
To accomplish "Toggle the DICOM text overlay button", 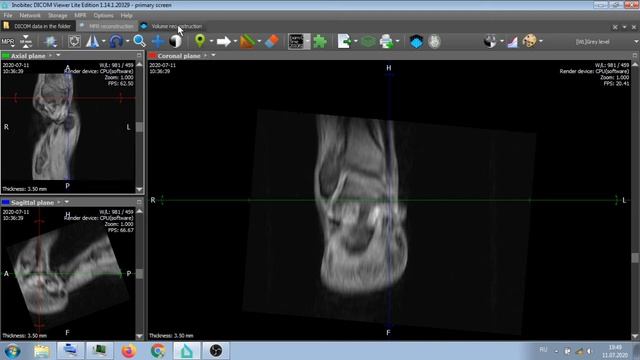I will click(x=296, y=41).
